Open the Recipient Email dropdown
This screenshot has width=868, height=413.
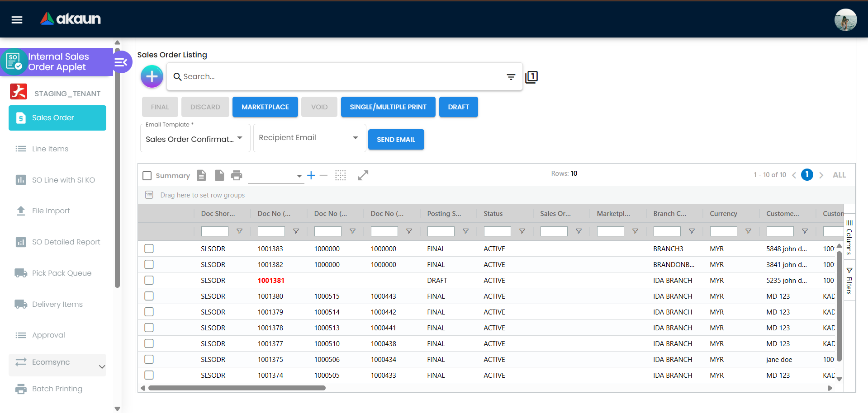pyautogui.click(x=309, y=138)
